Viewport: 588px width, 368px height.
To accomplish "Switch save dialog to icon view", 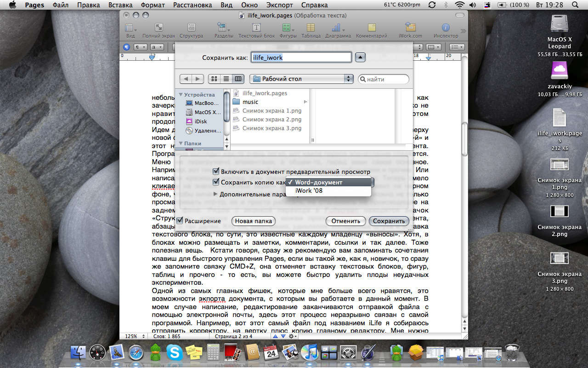I will coord(214,79).
